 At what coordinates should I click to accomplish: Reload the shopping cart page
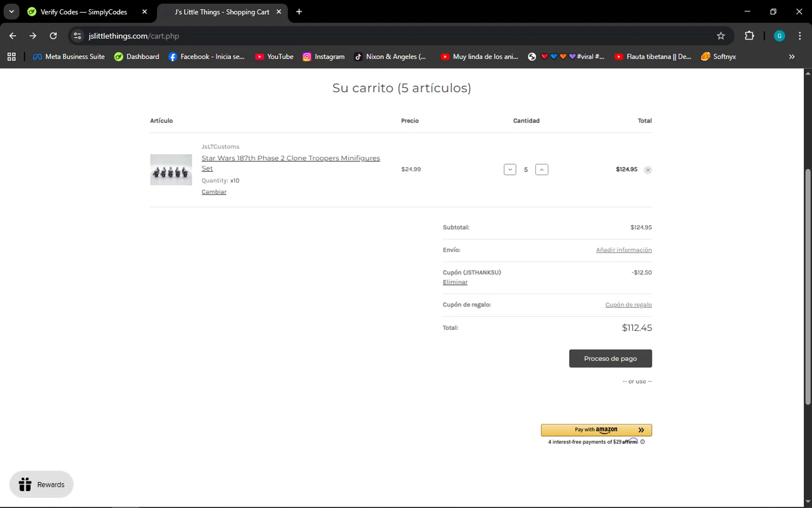[x=53, y=36]
